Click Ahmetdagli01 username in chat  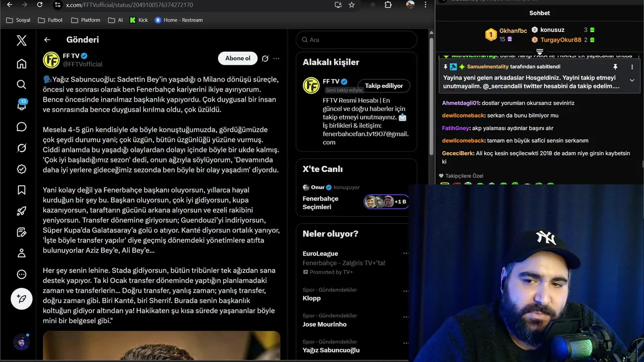[x=460, y=103]
